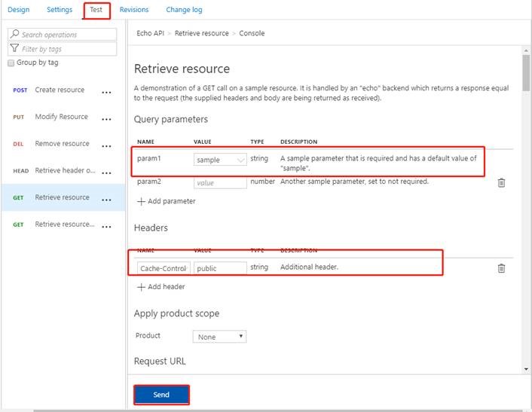Open ellipsis menu for Create resource
This screenshot has height=412, width=532.
pos(106,92)
